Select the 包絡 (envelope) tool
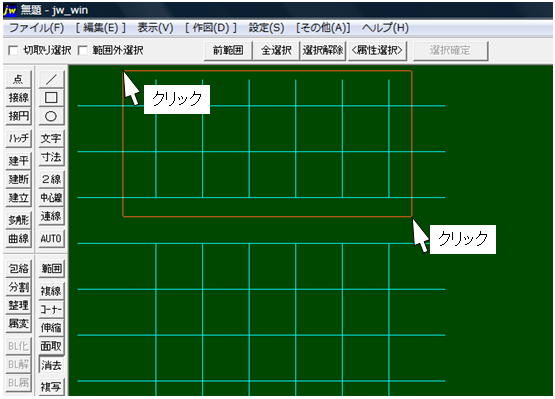This screenshot has height=399, width=555. (x=18, y=269)
